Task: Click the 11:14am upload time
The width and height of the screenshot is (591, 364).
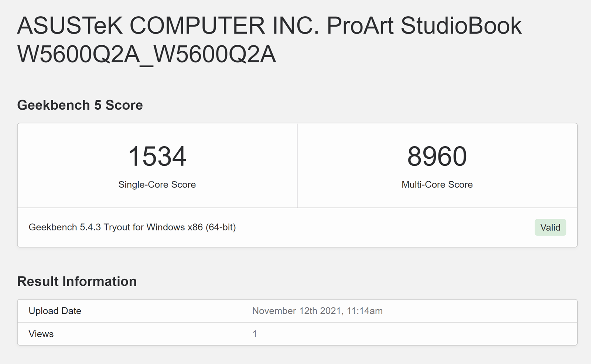Action: tap(365, 311)
